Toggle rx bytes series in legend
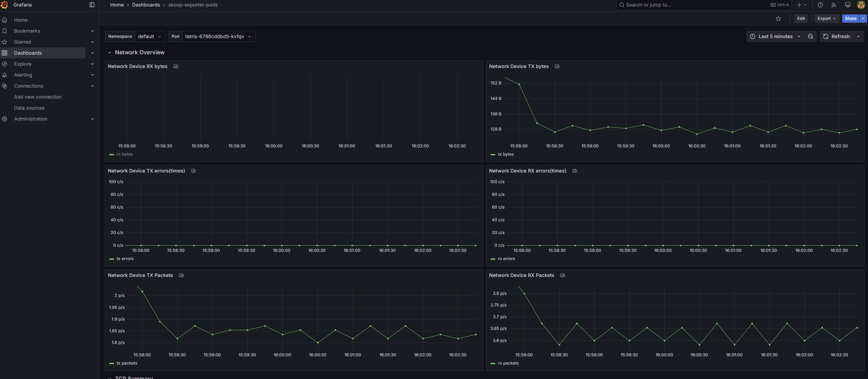The image size is (868, 379). 124,154
